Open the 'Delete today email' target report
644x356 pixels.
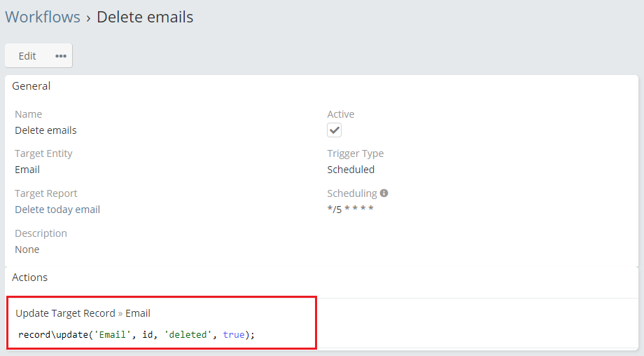click(57, 210)
